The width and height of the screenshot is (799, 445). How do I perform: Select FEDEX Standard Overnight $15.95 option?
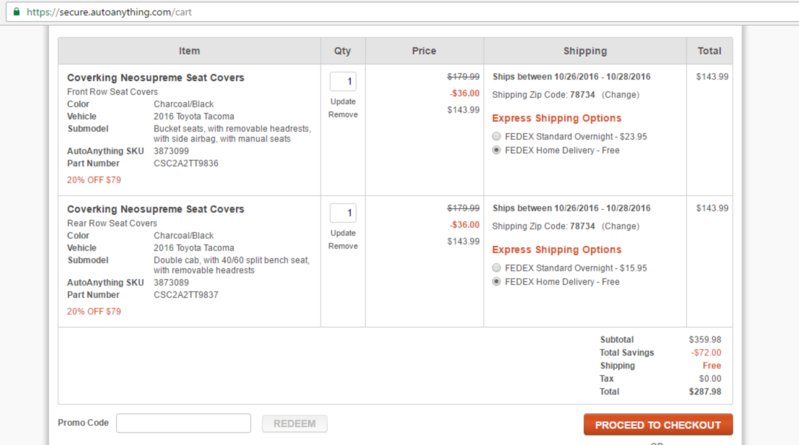click(x=496, y=268)
